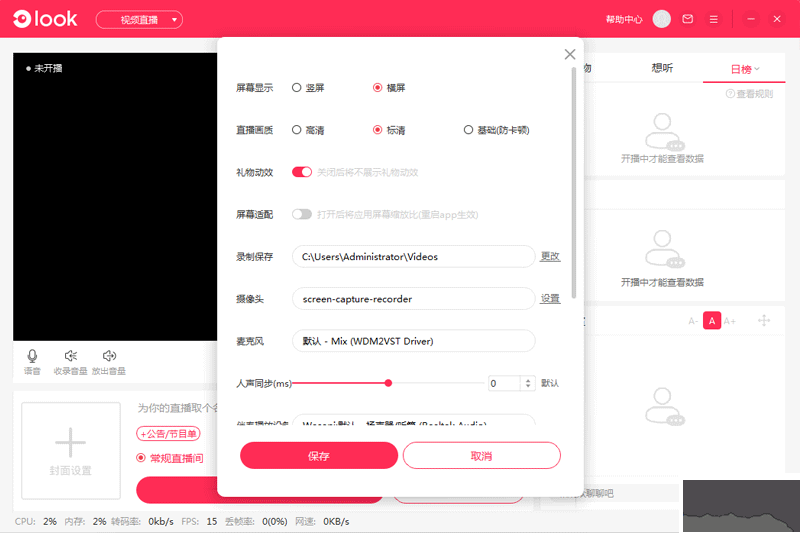Click the 人声同步 ms value field
The height and width of the screenshot is (533, 800).
[x=504, y=383]
